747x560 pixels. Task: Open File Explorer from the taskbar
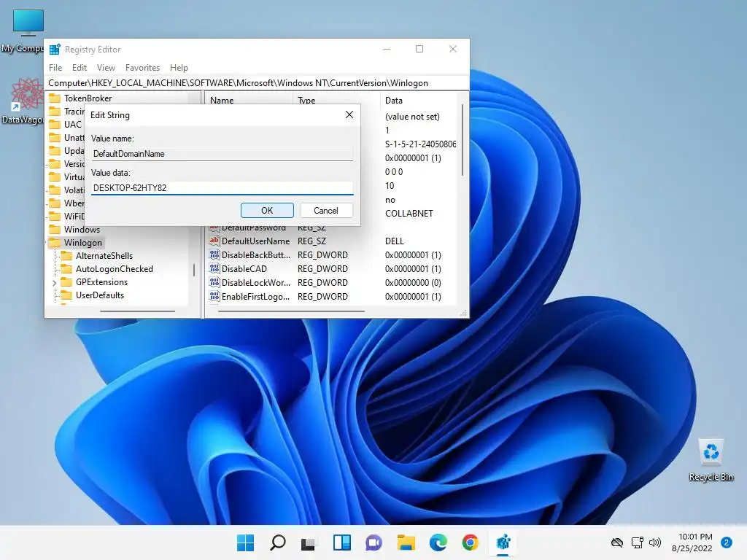tap(406, 542)
